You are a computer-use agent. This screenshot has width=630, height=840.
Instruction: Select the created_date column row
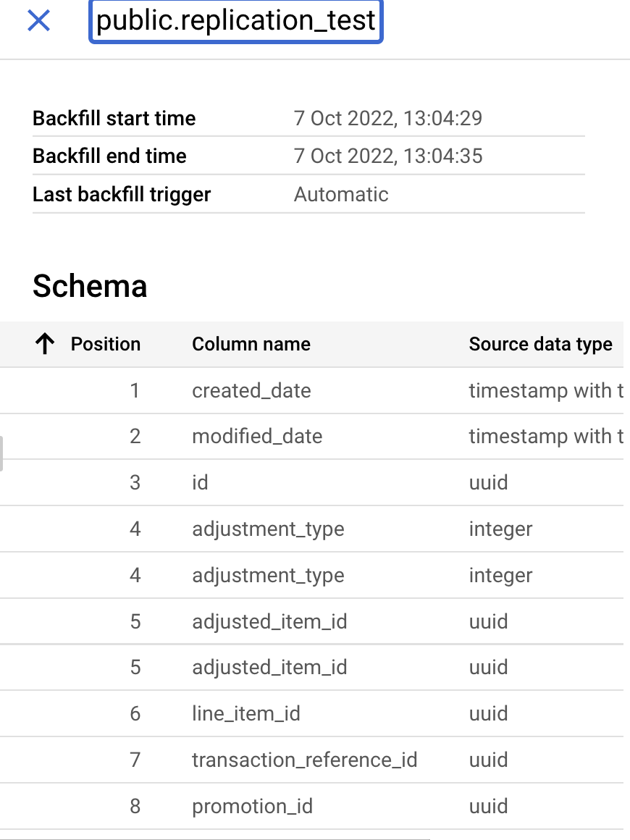[x=251, y=391]
